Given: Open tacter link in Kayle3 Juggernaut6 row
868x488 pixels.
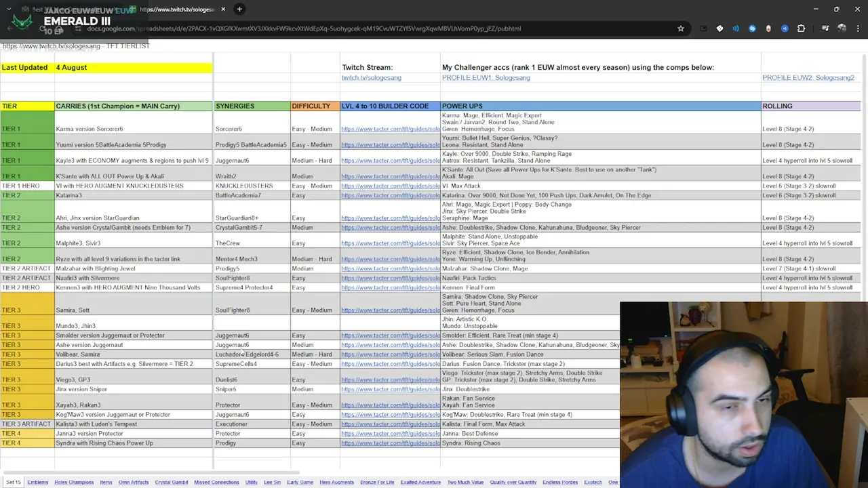Looking at the screenshot, I should [x=391, y=161].
